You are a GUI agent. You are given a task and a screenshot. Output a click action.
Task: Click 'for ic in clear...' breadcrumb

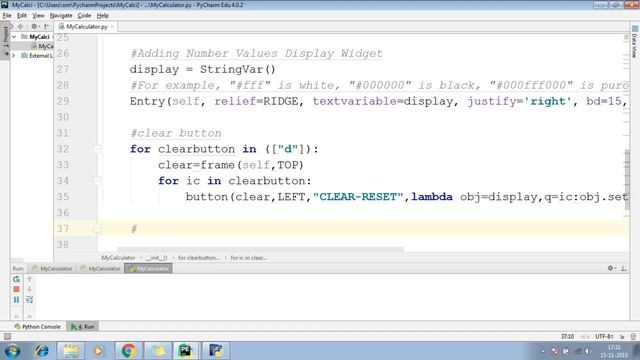pyautogui.click(x=249, y=258)
